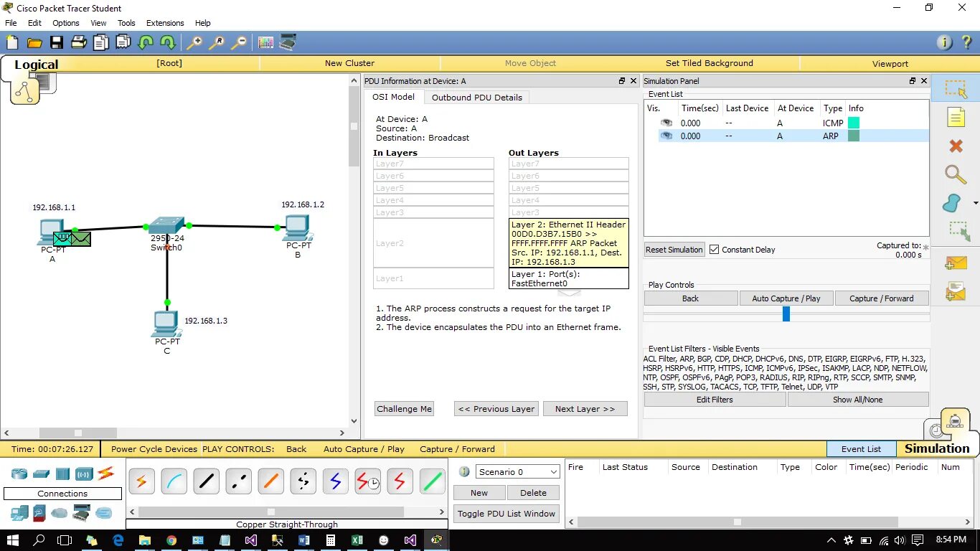The height and width of the screenshot is (551, 980).
Task: Choose the automatic connection lightning icon
Action: pyautogui.click(x=141, y=481)
